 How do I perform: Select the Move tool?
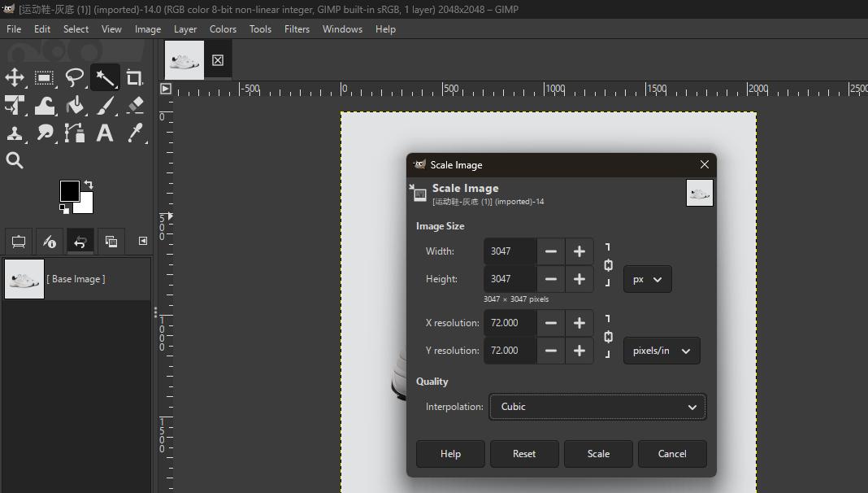(15, 78)
